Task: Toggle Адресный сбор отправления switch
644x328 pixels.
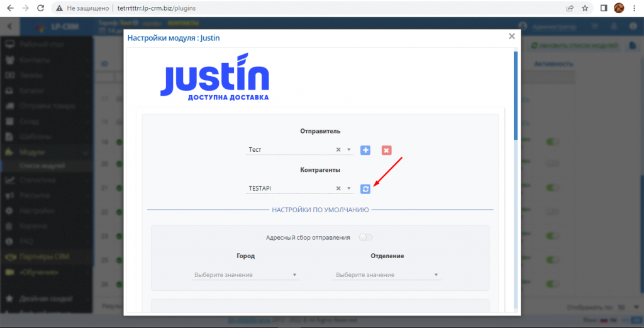Action: (365, 237)
